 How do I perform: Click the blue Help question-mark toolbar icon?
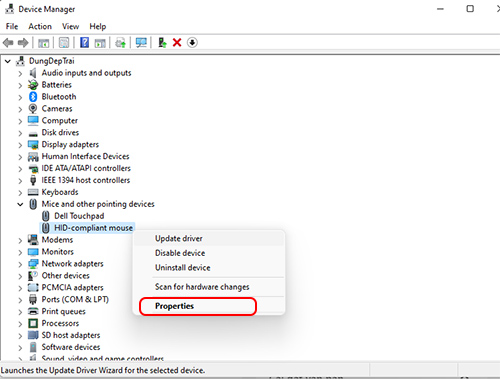pos(85,42)
